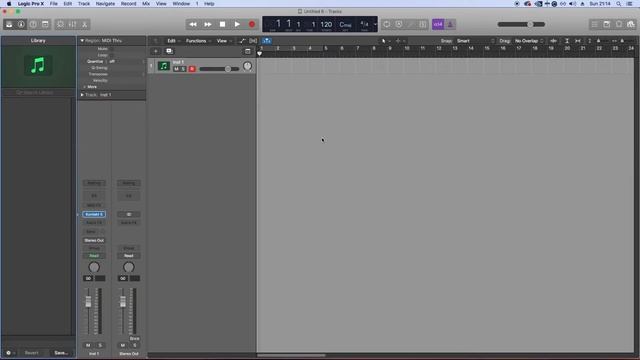Click the Duplicate Track button
The image size is (640, 360).
(x=169, y=51)
